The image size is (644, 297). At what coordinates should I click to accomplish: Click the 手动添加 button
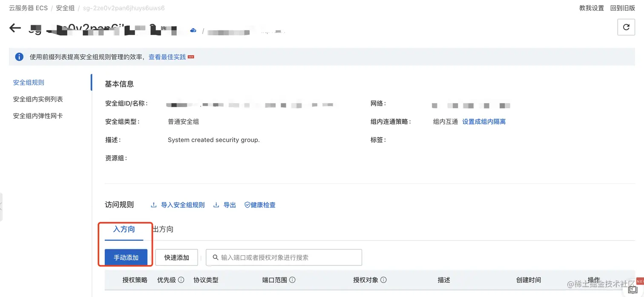pos(126,257)
